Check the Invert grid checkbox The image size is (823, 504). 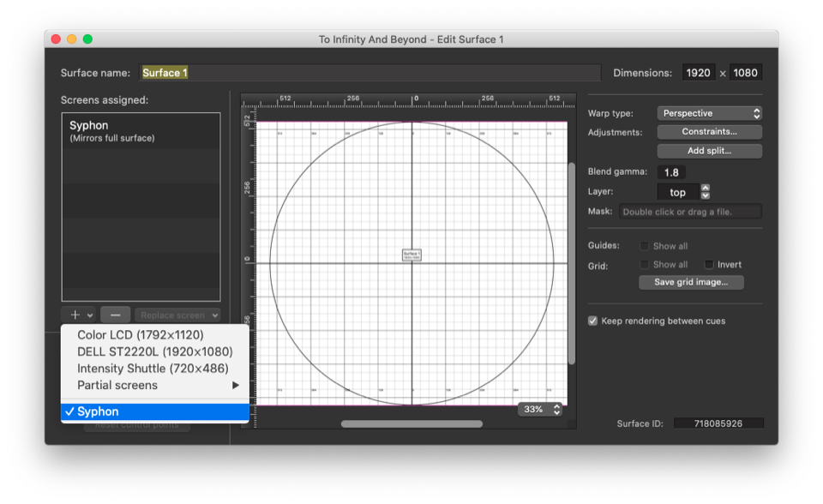709,265
